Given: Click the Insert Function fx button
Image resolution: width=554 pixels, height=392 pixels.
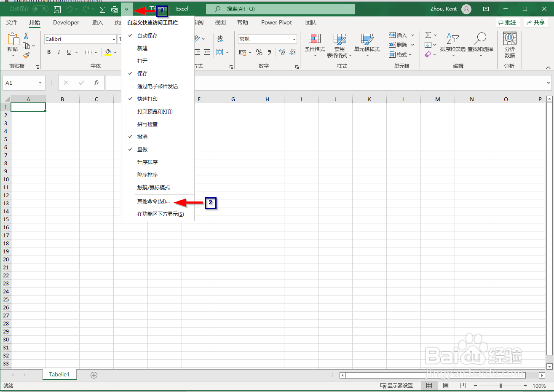Looking at the screenshot, I should [x=96, y=83].
